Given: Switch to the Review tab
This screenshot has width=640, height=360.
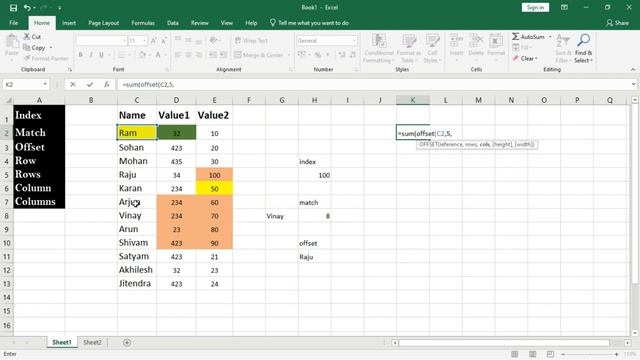Looking at the screenshot, I should coord(200,23).
